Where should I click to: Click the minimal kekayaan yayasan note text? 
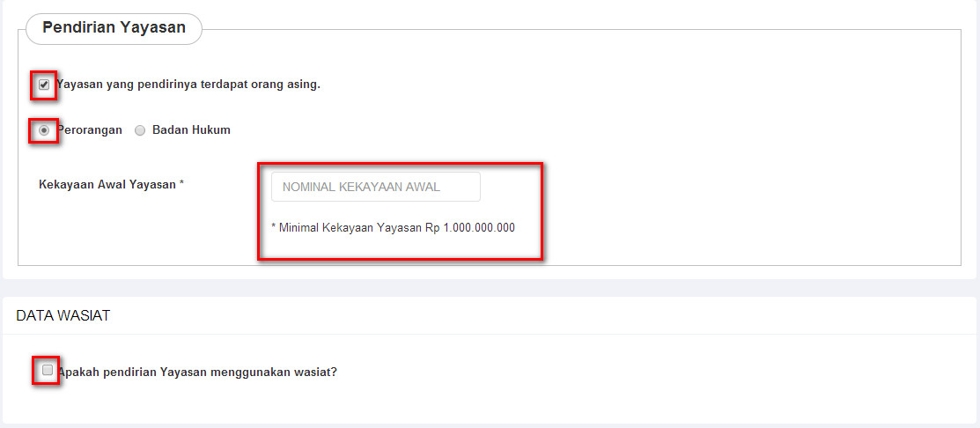[393, 227]
